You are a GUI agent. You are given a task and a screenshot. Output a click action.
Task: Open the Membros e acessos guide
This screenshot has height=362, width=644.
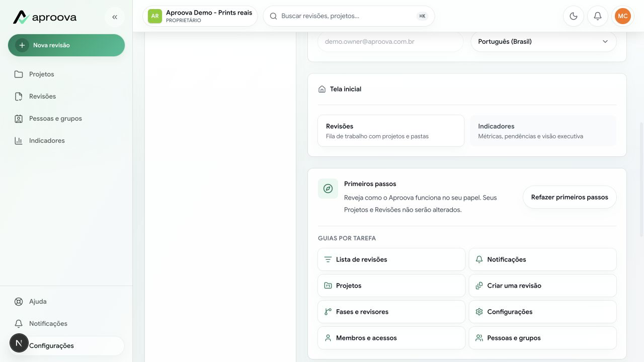[x=391, y=338]
